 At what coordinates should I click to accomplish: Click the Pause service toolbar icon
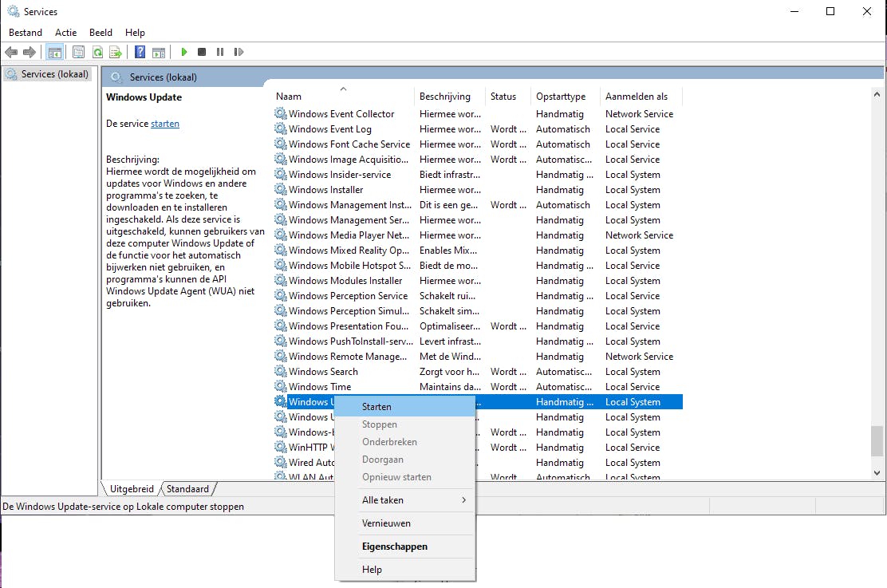[x=220, y=52]
